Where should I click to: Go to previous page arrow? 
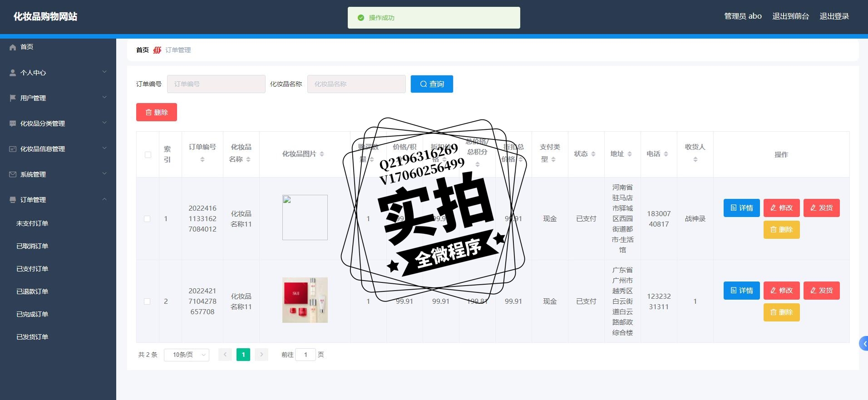(x=225, y=355)
